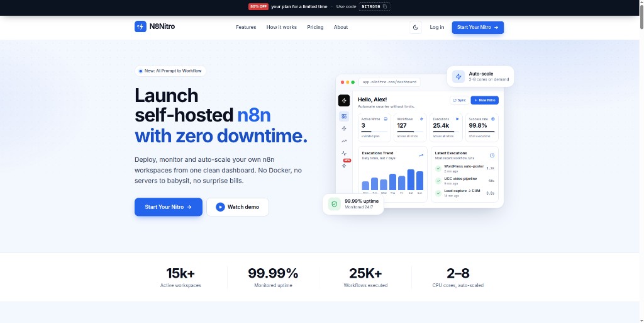Click the UCC video pipeline execution row

(x=465, y=181)
